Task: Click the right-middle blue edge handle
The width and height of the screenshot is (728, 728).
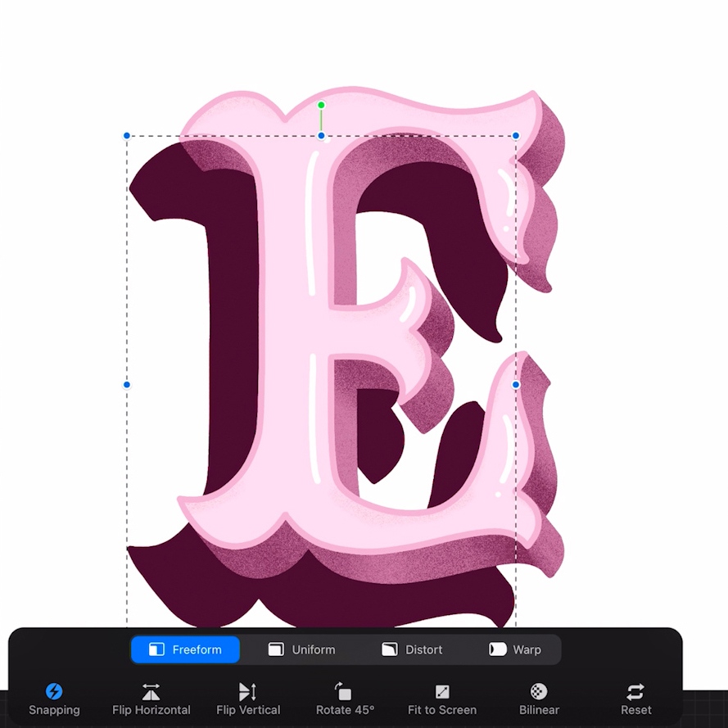Action: pyautogui.click(x=516, y=384)
